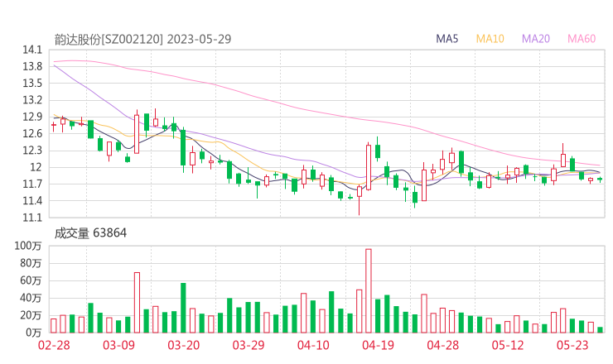
Task: Click the 11.7 price axis label
Action: (32, 184)
